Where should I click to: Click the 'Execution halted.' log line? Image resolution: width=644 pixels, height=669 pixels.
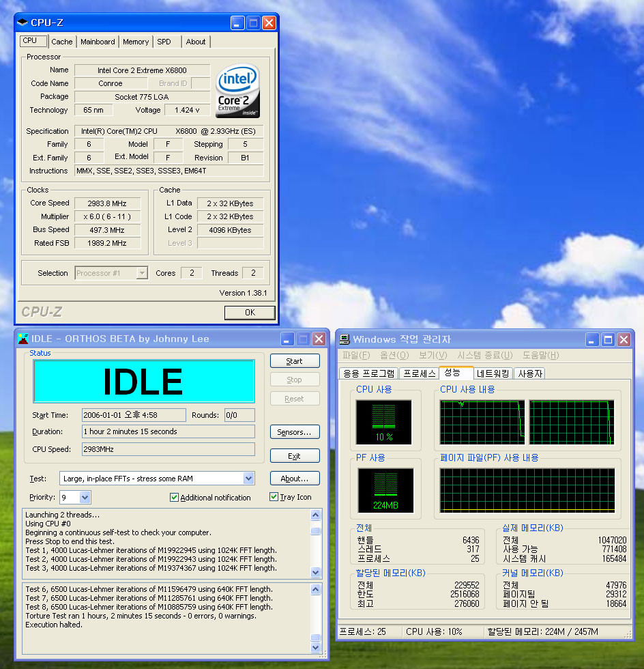point(54,625)
